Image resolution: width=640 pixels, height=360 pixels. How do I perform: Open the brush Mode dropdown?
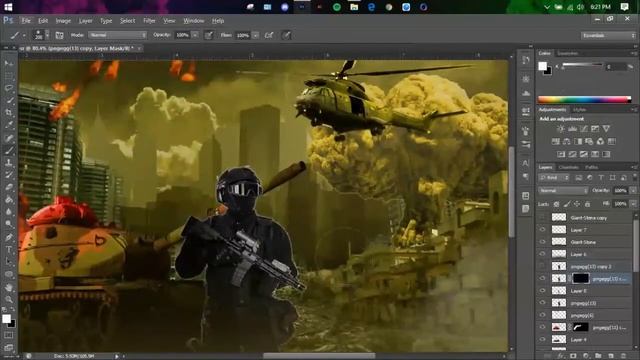pos(118,36)
